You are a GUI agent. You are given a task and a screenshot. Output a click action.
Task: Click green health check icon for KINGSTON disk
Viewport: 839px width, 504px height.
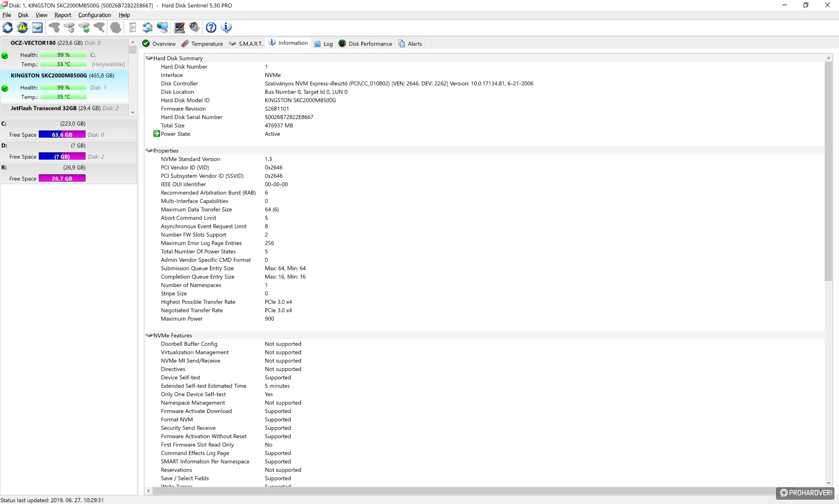point(5,88)
